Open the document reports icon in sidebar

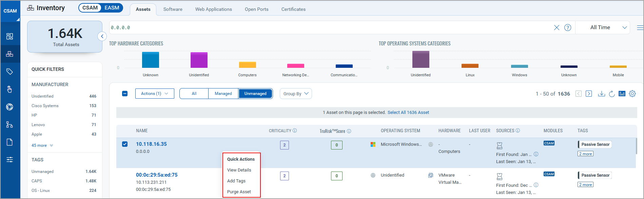coord(10,142)
